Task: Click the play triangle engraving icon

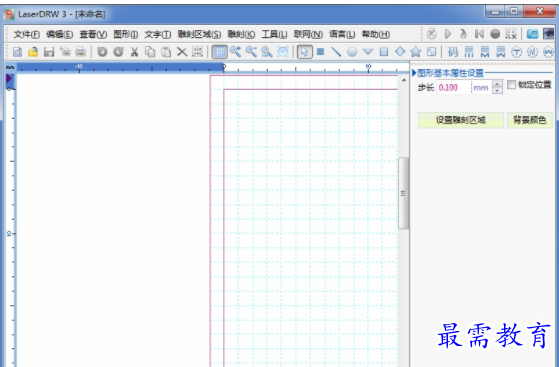Action: tap(448, 34)
